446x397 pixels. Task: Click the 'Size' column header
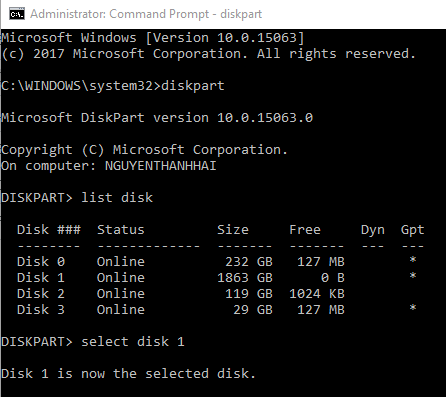(233, 230)
